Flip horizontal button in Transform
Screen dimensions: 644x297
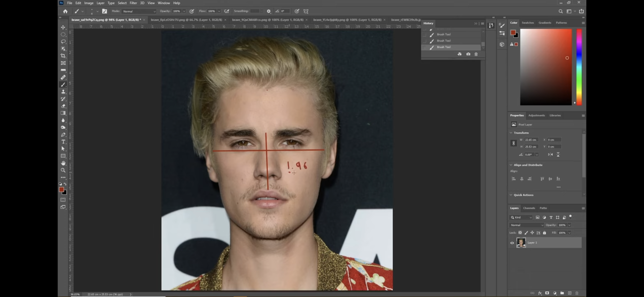[550, 154]
